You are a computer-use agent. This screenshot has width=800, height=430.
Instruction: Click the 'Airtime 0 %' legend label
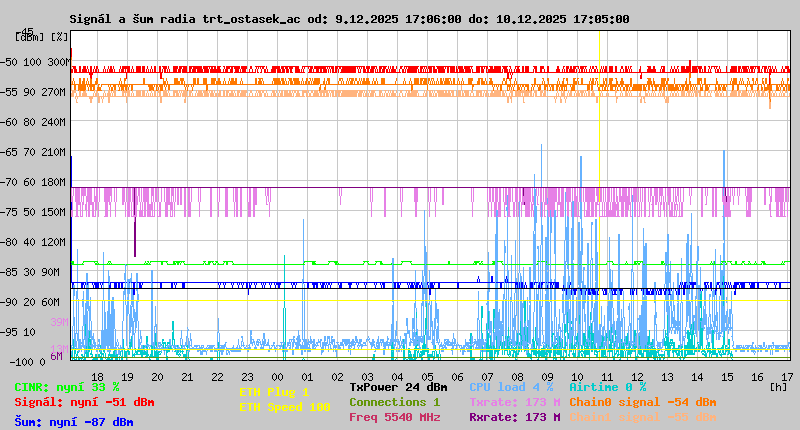pos(608,387)
